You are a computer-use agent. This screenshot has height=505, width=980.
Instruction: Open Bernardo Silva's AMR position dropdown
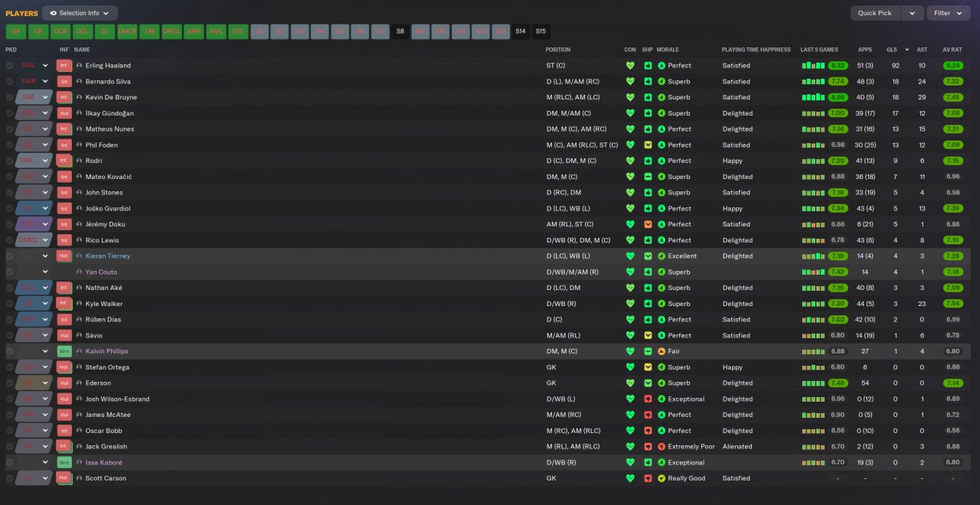click(34, 82)
